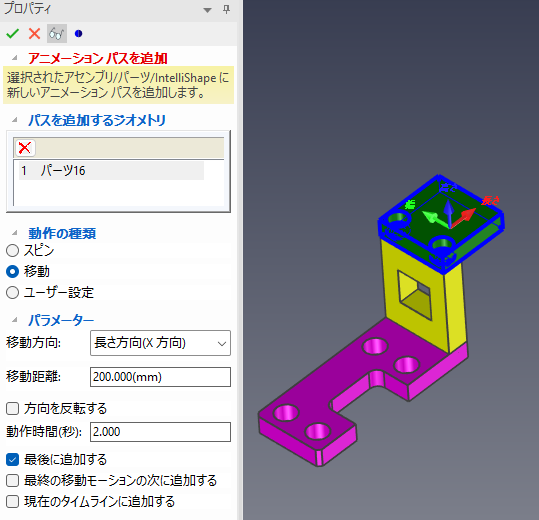Remove geometry with the red X in list

(24, 148)
